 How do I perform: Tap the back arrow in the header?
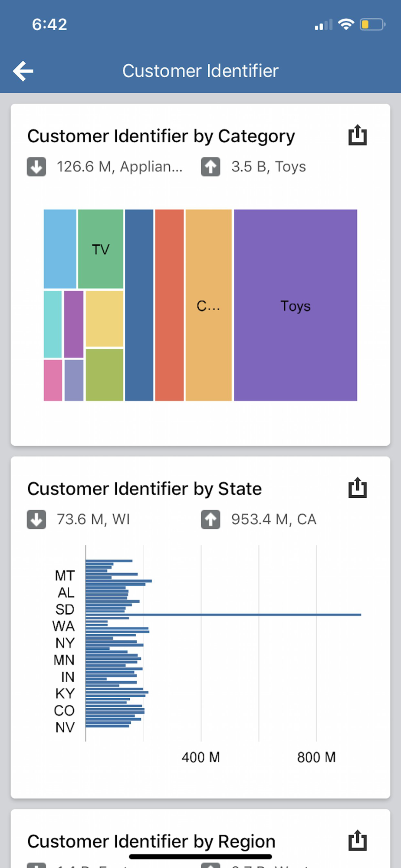tap(23, 71)
